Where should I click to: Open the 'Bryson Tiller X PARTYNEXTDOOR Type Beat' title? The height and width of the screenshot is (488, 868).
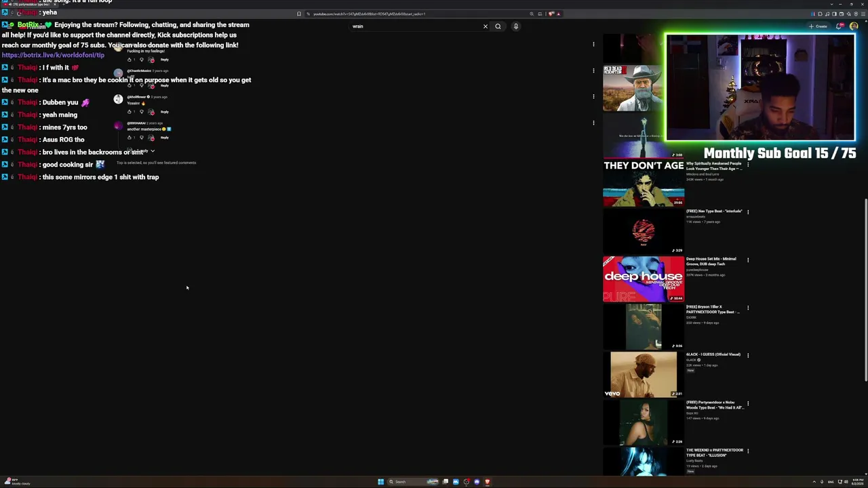click(713, 309)
